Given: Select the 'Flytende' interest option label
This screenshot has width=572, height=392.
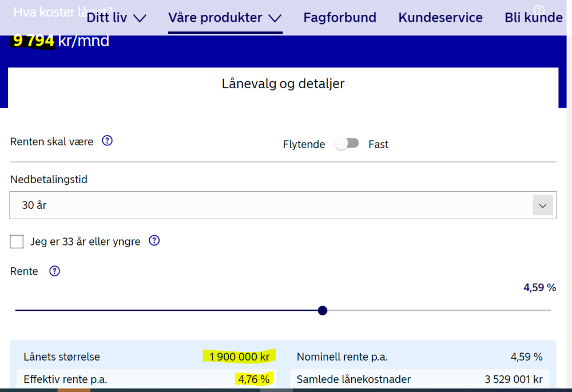Looking at the screenshot, I should (x=304, y=145).
